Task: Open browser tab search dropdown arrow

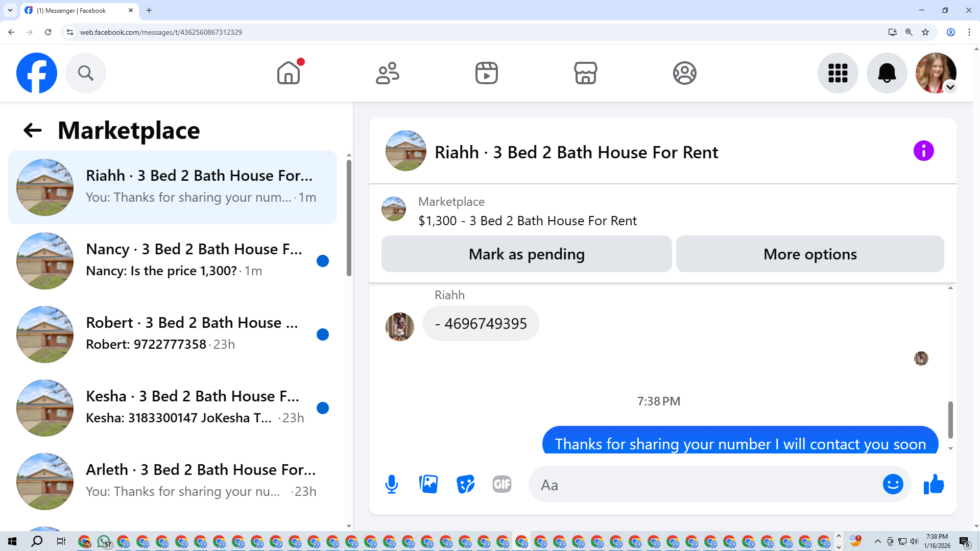Action: (10, 10)
